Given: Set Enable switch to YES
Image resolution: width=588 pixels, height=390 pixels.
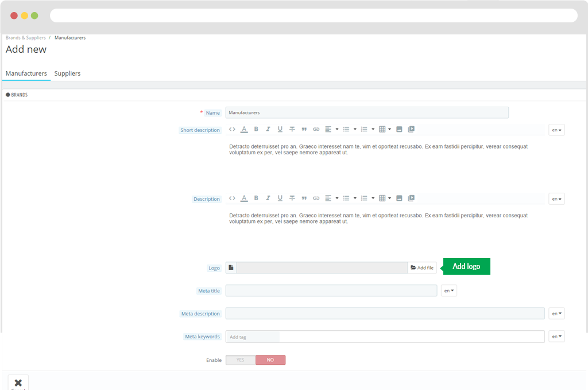Looking at the screenshot, I should point(241,360).
